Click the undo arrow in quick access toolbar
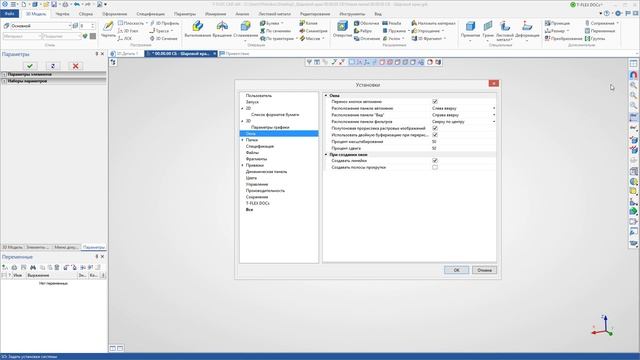Screen dimensions: 640x360 (x=77, y=4)
